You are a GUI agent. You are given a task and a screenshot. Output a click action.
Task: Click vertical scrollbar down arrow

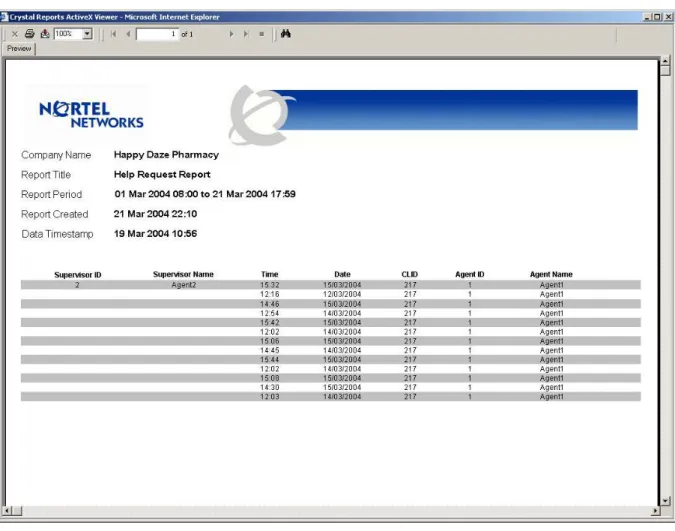coord(665,500)
